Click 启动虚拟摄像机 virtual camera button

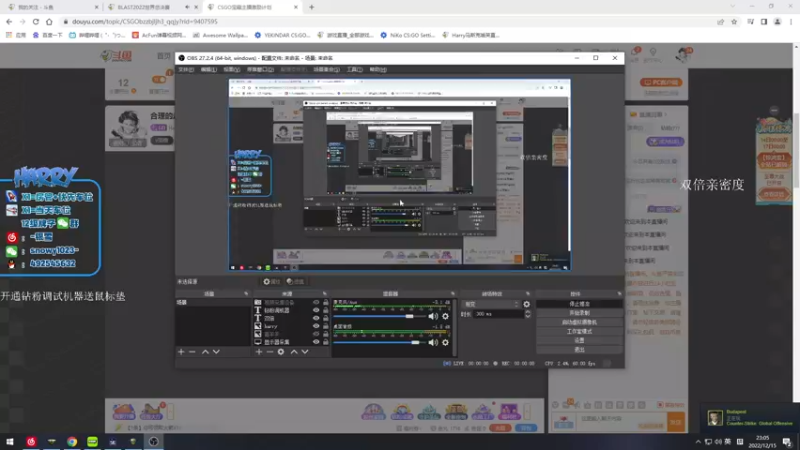coord(579,322)
